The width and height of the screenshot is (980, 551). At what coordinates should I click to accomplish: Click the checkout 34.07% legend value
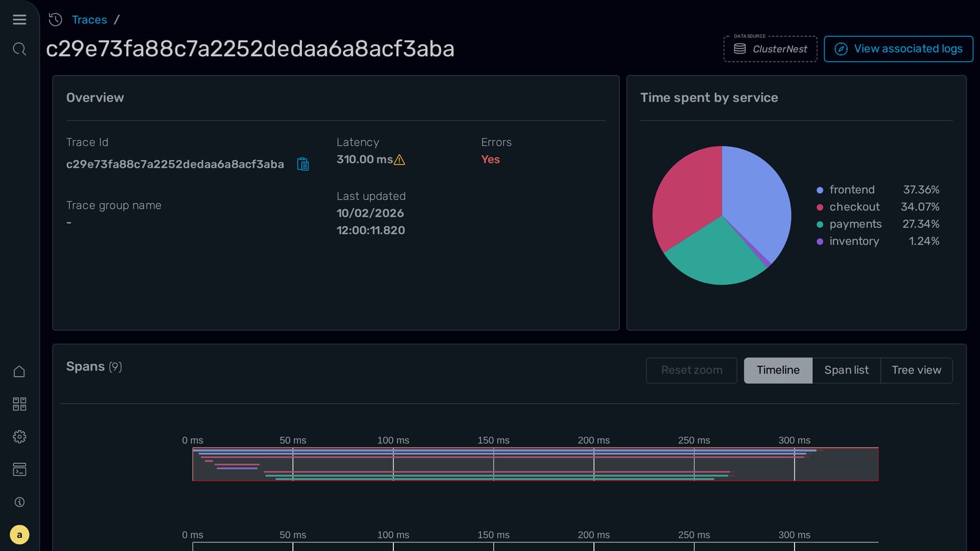click(x=920, y=207)
